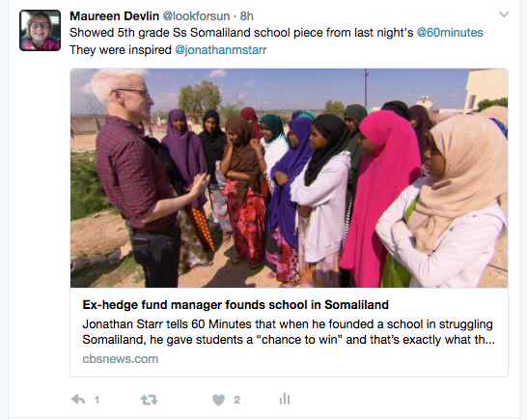Click 'They were inspired' tweet text
This screenshot has height=420, width=527.
121,50
